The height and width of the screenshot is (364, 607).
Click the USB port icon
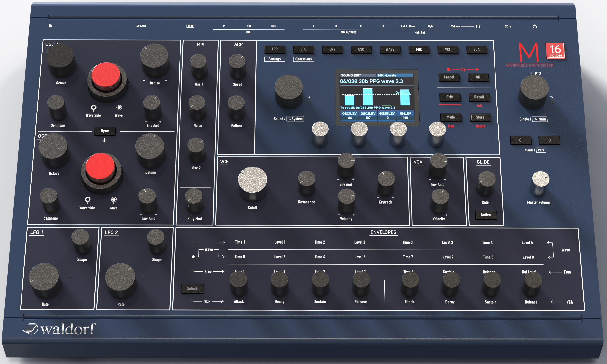pos(190,26)
